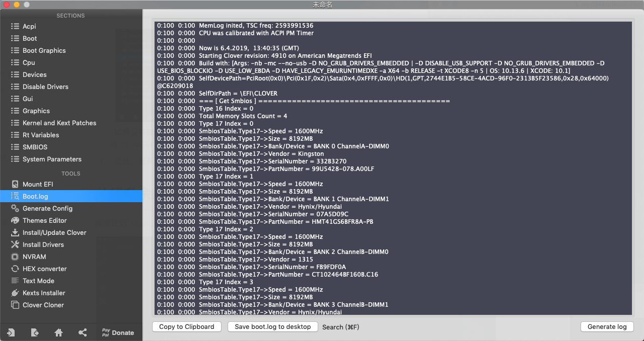Click the 'Total Memory Slots Count = 4' line
Viewport: 644px width, 341px height.
(222, 116)
